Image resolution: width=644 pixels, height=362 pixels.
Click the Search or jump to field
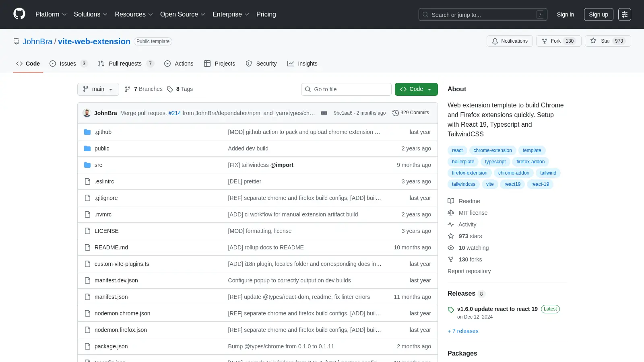(483, 14)
